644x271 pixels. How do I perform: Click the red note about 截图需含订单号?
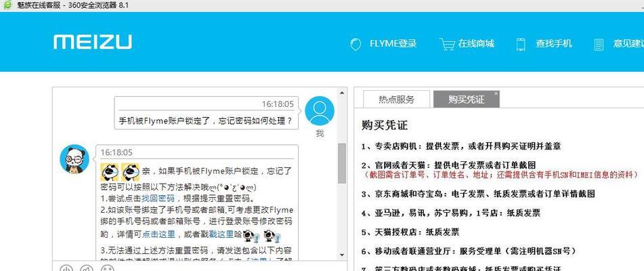[500, 175]
